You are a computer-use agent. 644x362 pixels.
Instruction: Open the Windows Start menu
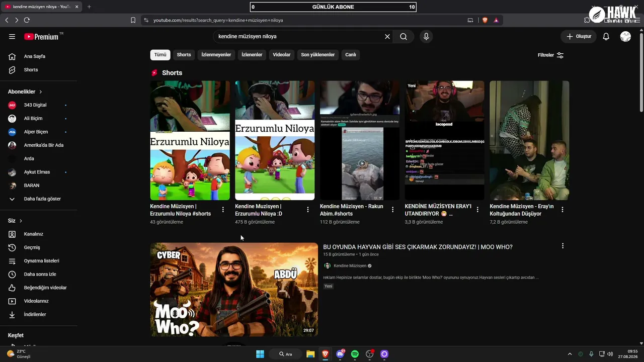pyautogui.click(x=260, y=354)
